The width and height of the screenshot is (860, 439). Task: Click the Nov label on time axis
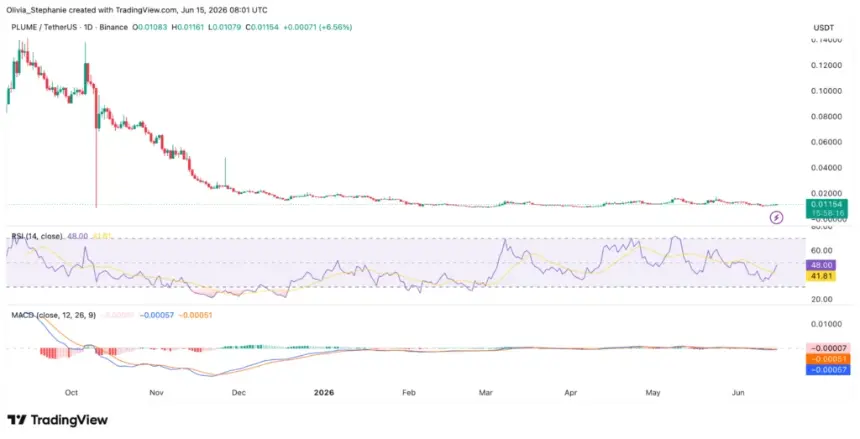click(157, 393)
